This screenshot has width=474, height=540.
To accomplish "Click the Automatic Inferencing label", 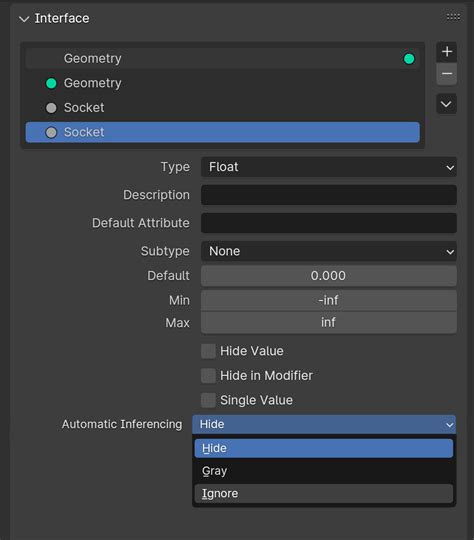I will 122,424.
